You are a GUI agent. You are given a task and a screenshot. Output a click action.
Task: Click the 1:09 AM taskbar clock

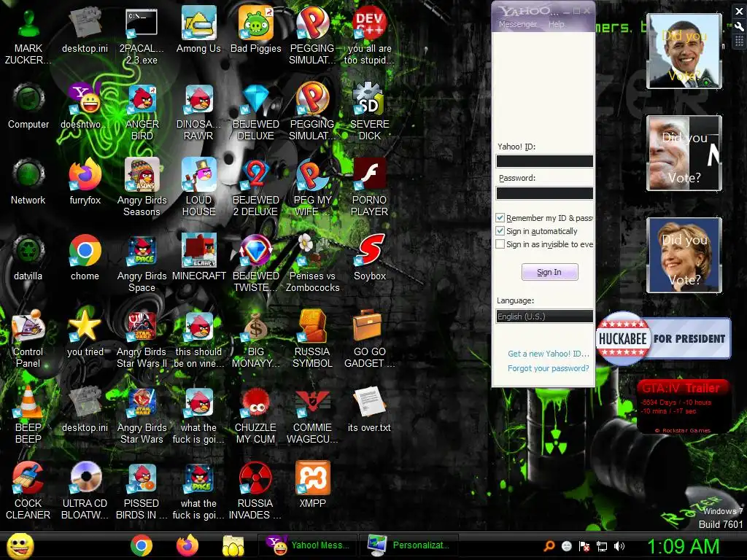point(683,546)
